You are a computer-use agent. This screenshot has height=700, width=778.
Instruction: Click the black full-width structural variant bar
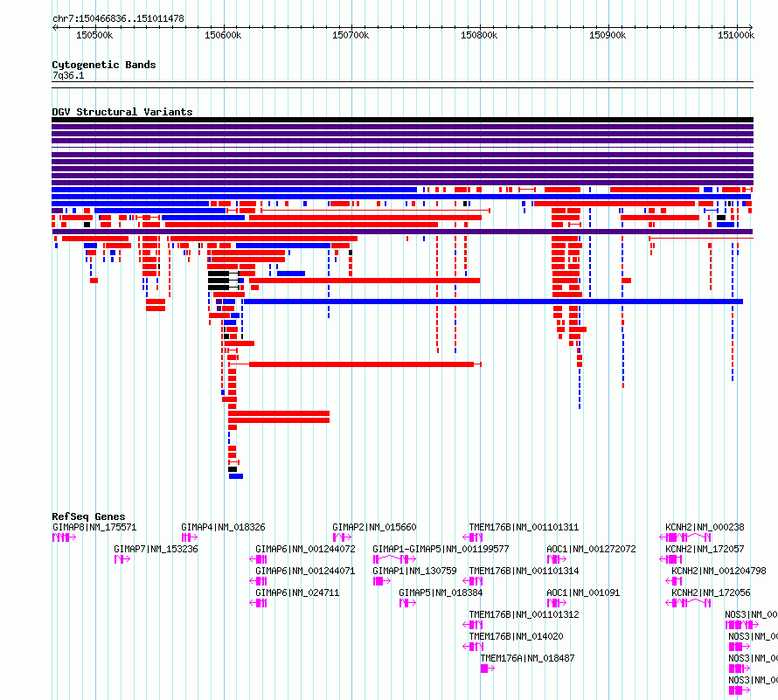(402, 120)
